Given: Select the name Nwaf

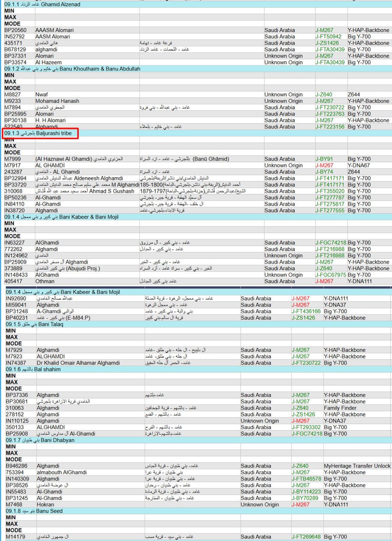Looking at the screenshot, I should point(42,95).
